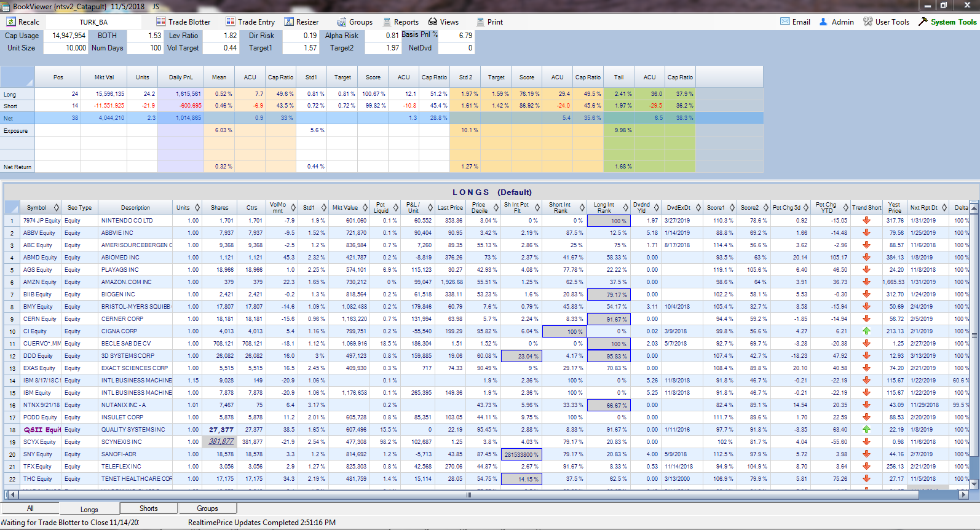Open the Pct Chg YTD column filter
The height and width of the screenshot is (530, 980).
coord(846,208)
